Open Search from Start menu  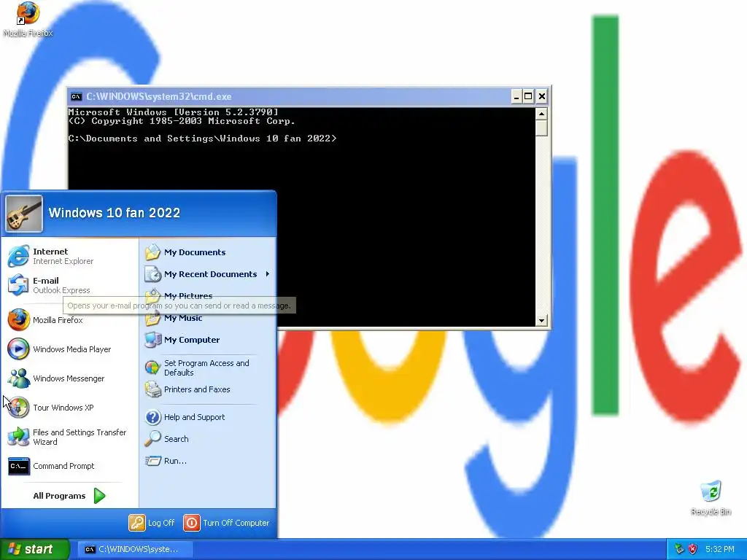pyautogui.click(x=208, y=439)
